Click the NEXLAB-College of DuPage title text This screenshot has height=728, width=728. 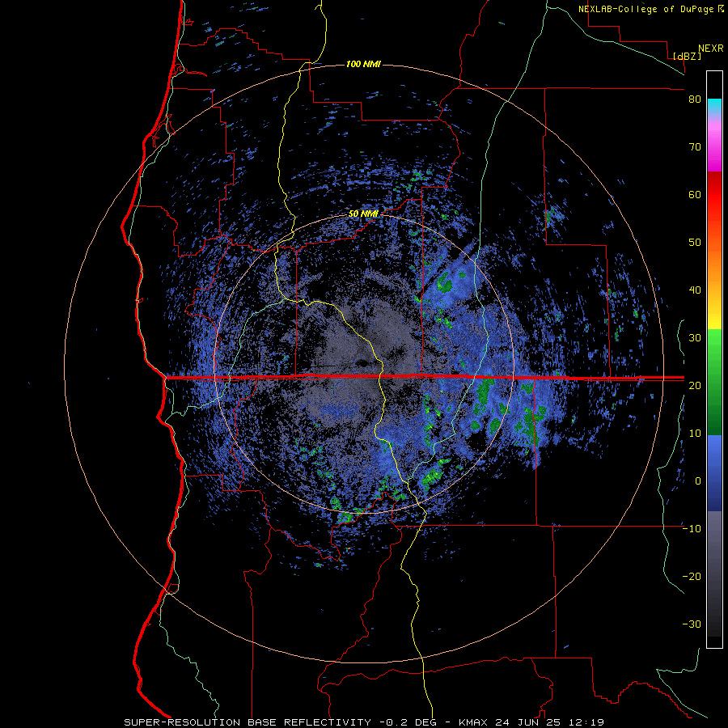coord(645,9)
